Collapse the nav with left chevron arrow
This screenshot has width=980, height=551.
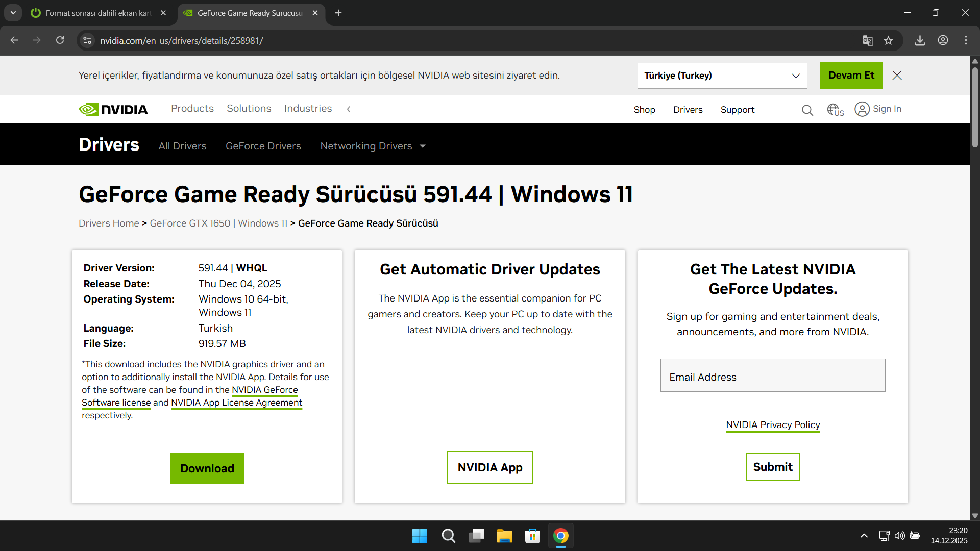tap(349, 109)
